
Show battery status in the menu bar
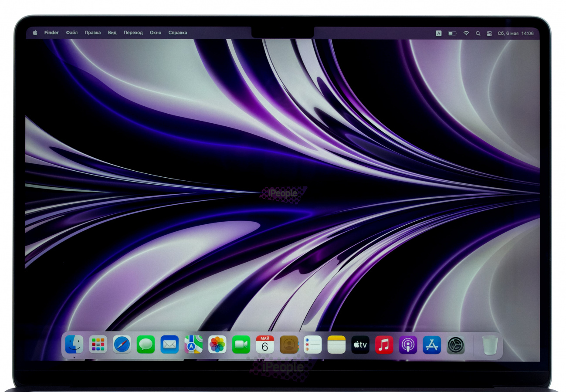(452, 33)
